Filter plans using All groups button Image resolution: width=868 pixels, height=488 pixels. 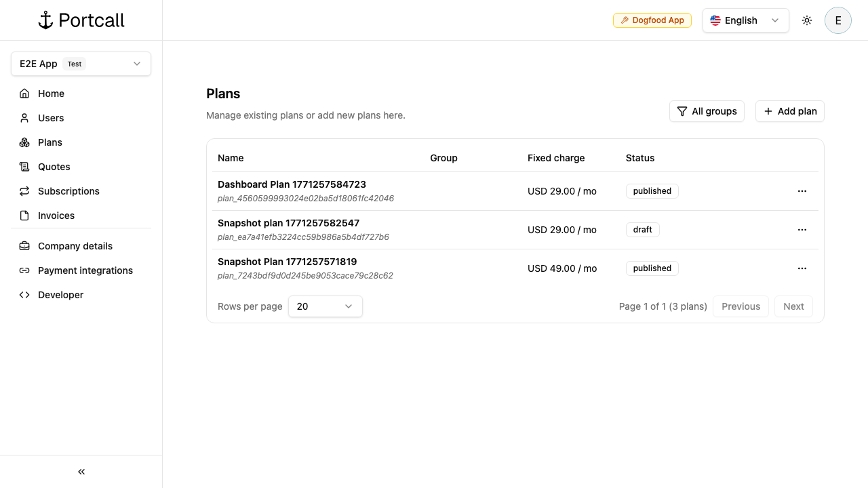pyautogui.click(x=707, y=111)
